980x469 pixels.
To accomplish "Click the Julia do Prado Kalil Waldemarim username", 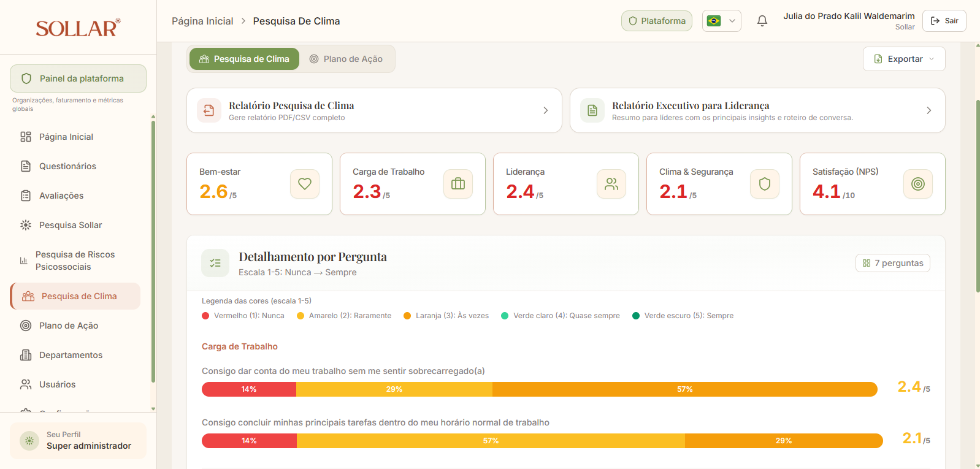I will [849, 16].
